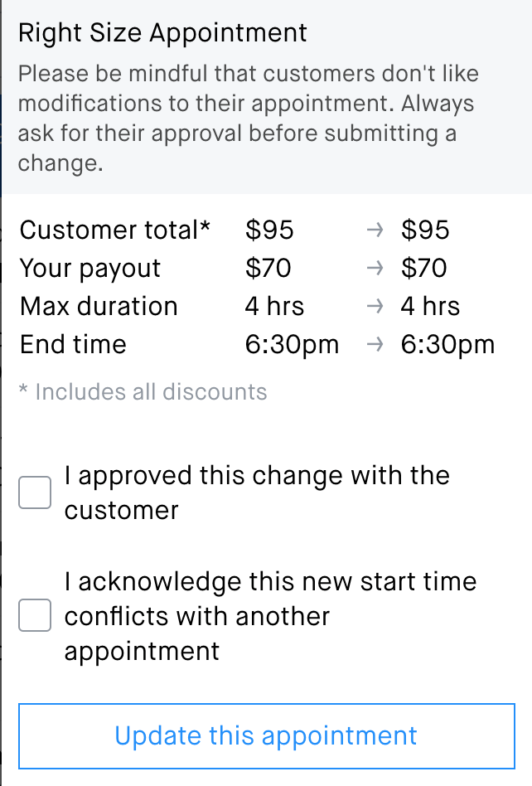Click the original 6:30pm end time value
Screen dimensions: 532x786
click(x=292, y=345)
